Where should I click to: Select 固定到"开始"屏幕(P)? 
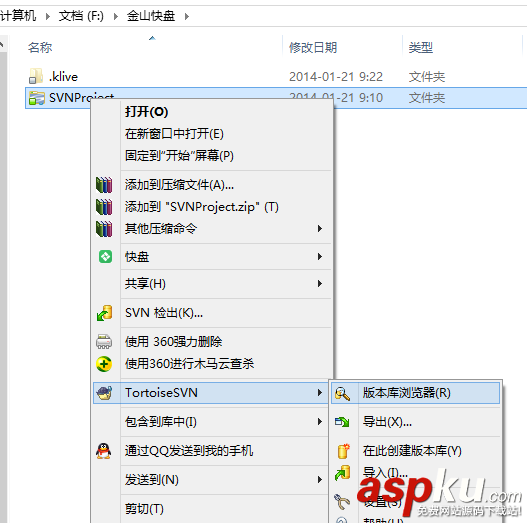coord(179,156)
